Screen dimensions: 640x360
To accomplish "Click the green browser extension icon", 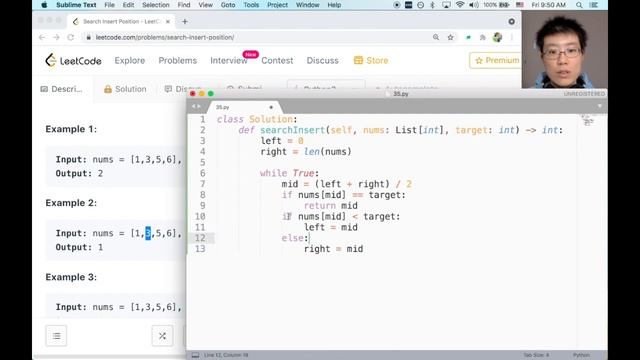I will [x=468, y=37].
